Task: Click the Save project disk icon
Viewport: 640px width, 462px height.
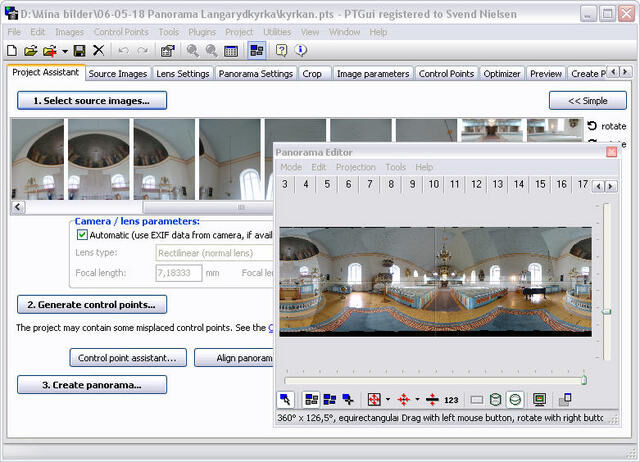Action: pos(78,50)
